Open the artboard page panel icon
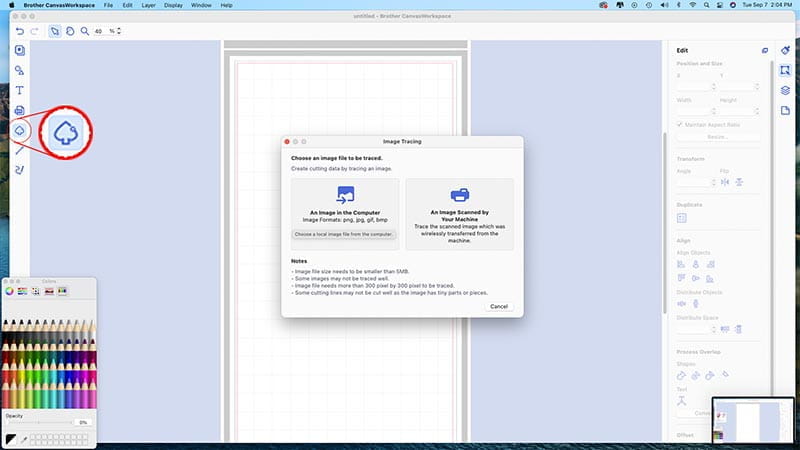 coord(785,110)
